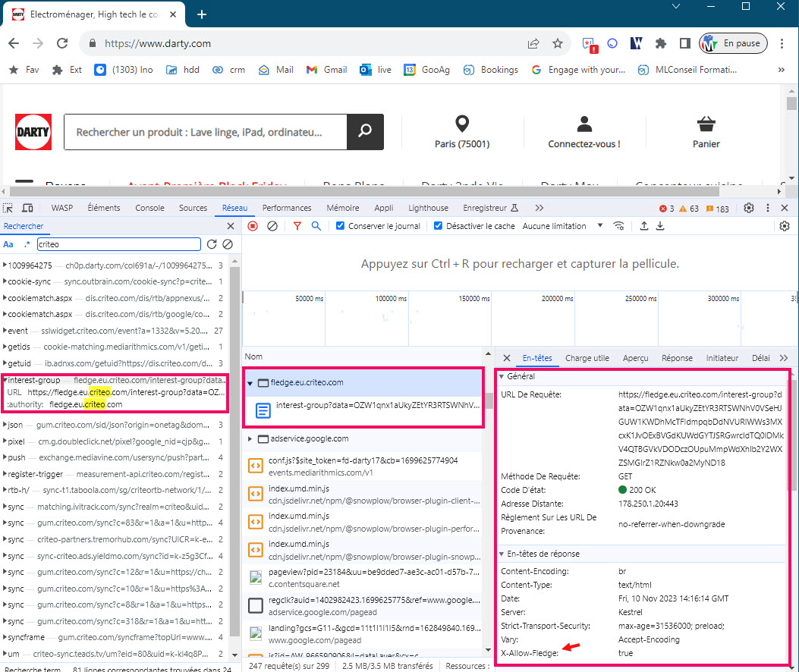
Task: Click the horizontal page scrollbar
Action: [364, 192]
